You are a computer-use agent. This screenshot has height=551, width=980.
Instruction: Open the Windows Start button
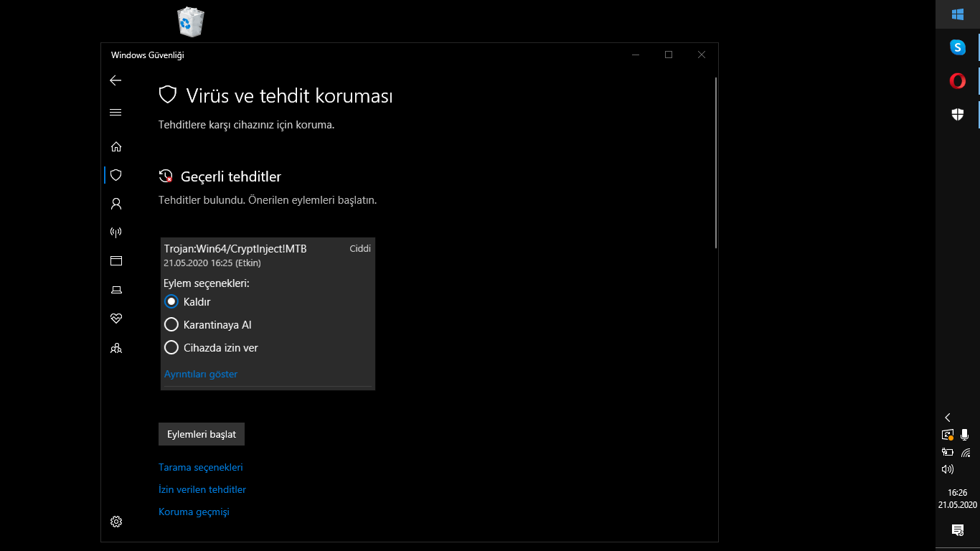(x=958, y=14)
